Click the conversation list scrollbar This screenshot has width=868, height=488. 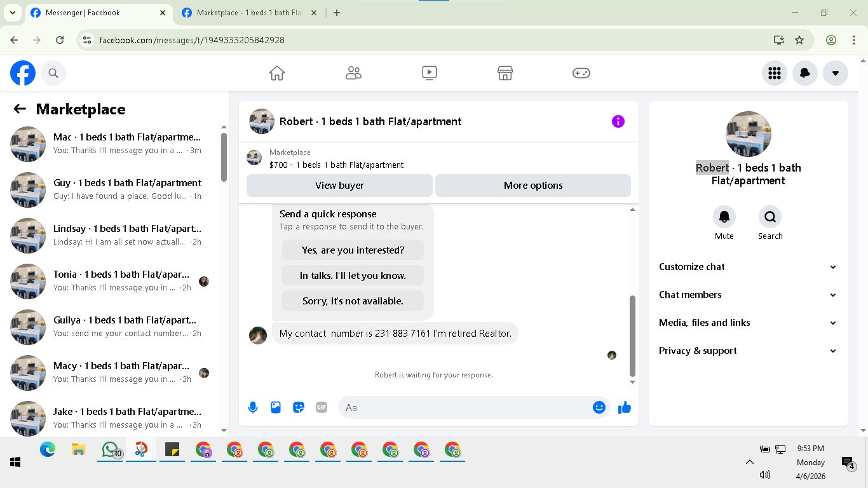coord(224,156)
